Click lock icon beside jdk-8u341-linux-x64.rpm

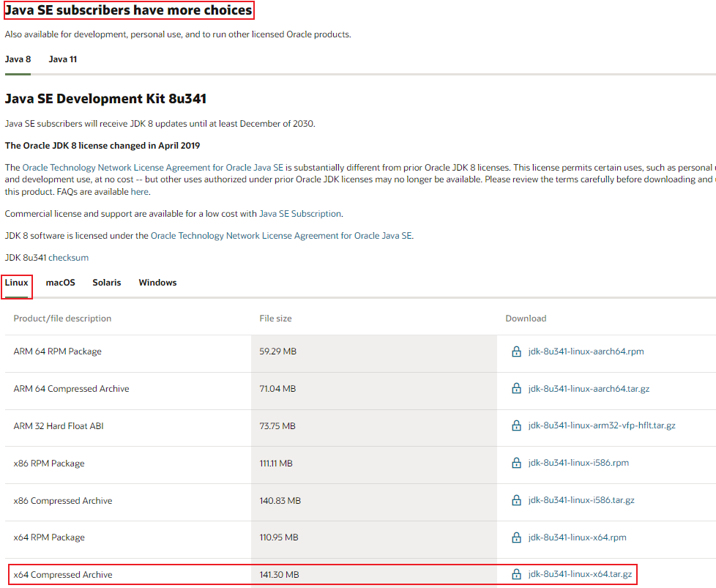pyautogui.click(x=516, y=537)
